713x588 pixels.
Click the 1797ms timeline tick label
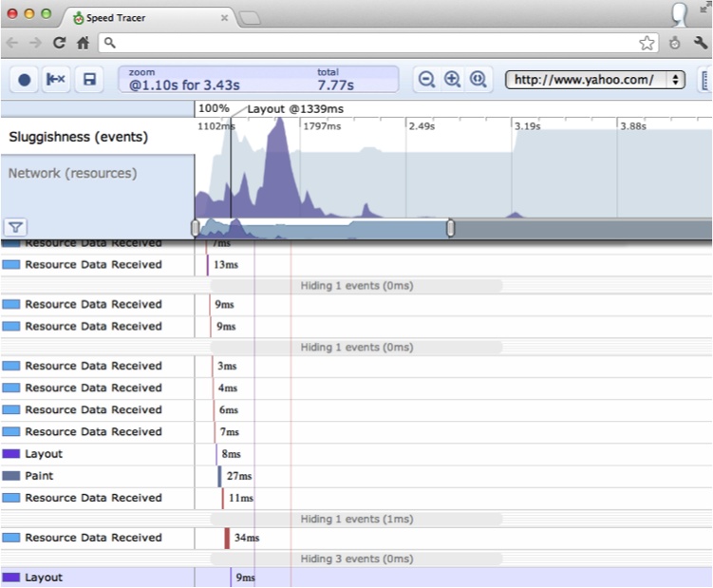322,126
